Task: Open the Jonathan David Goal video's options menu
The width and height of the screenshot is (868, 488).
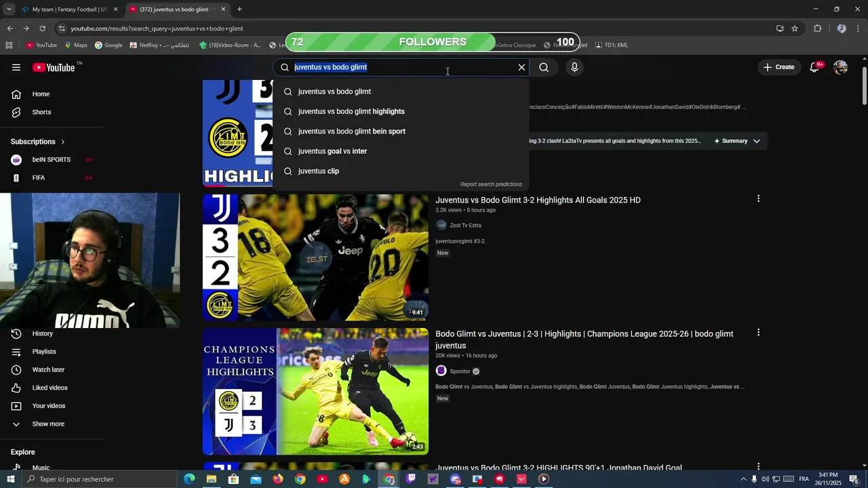Action: (x=758, y=466)
